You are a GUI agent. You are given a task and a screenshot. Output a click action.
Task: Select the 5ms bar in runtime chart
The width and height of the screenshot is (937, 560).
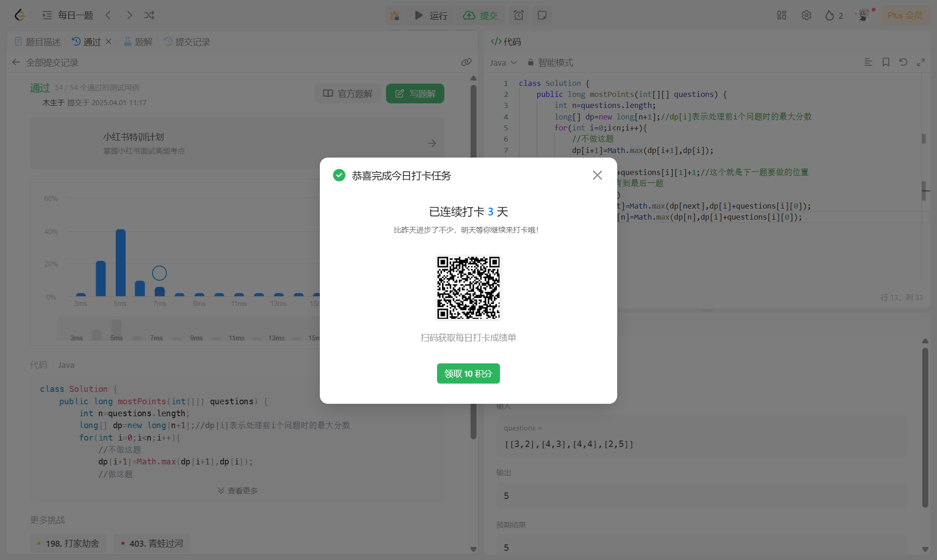(120, 263)
